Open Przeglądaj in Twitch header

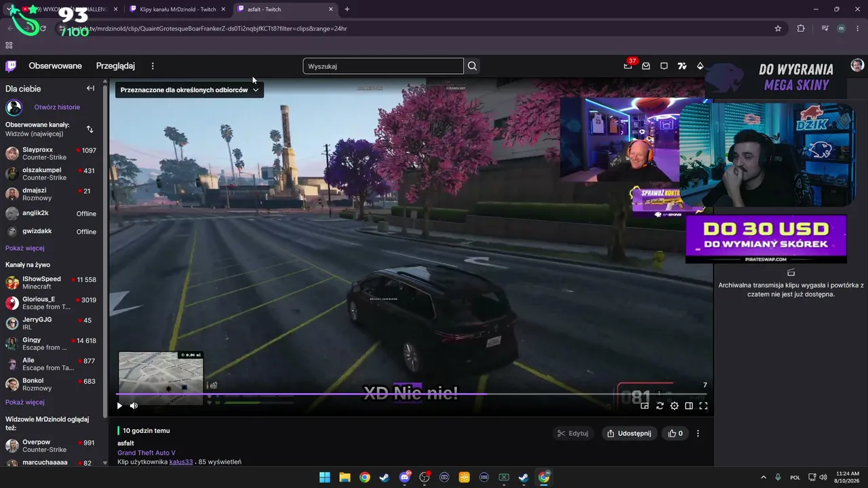[115, 66]
